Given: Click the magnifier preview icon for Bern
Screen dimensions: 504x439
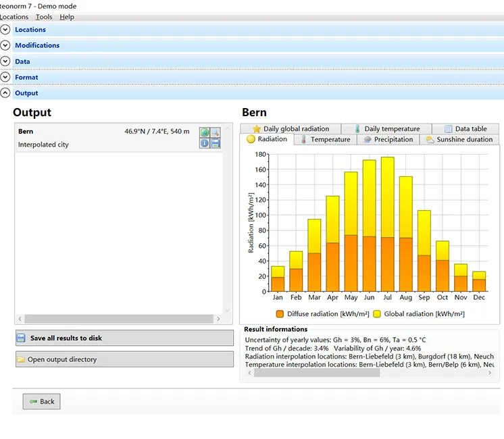Looking at the screenshot, I should tap(215, 132).
